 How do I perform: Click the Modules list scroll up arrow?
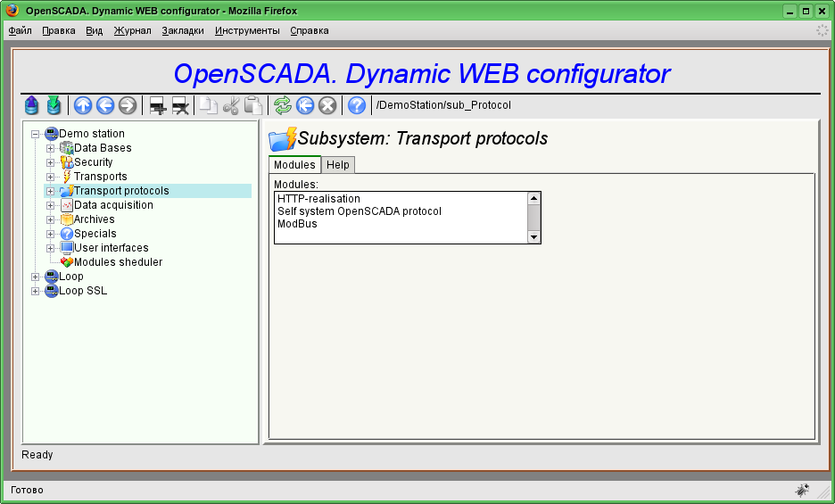533,198
